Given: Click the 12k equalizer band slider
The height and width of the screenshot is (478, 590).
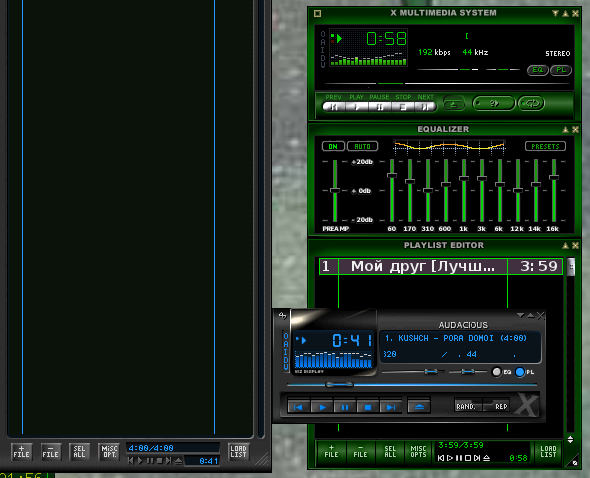Looking at the screenshot, I should tap(518, 190).
